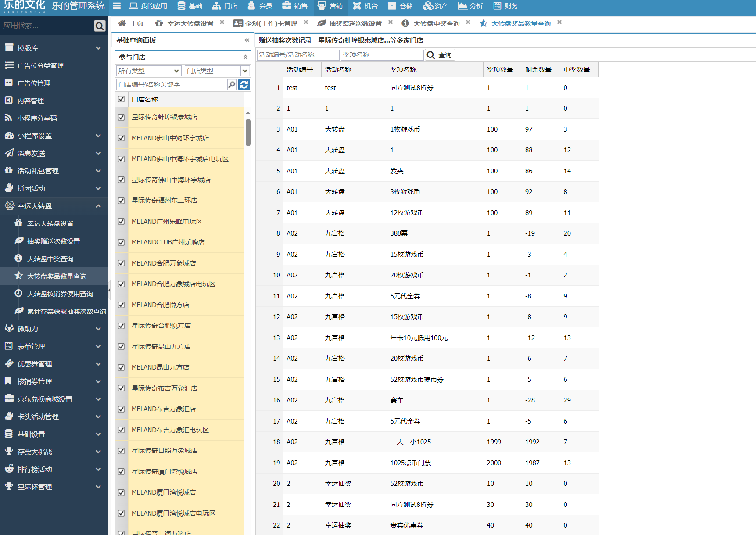Screen dimensions: 756x535
Task: Switch to the 企划(工作)卡管理 tab
Action: [266, 23]
